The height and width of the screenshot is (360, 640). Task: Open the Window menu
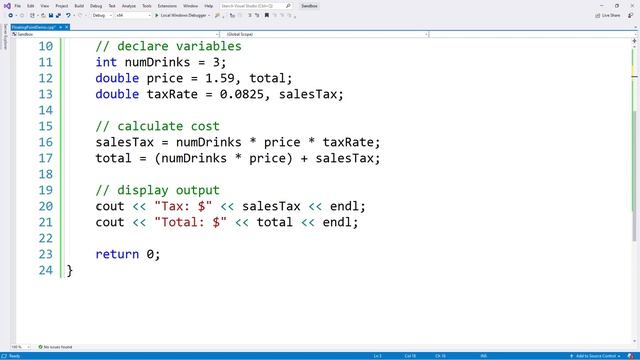(x=190, y=6)
